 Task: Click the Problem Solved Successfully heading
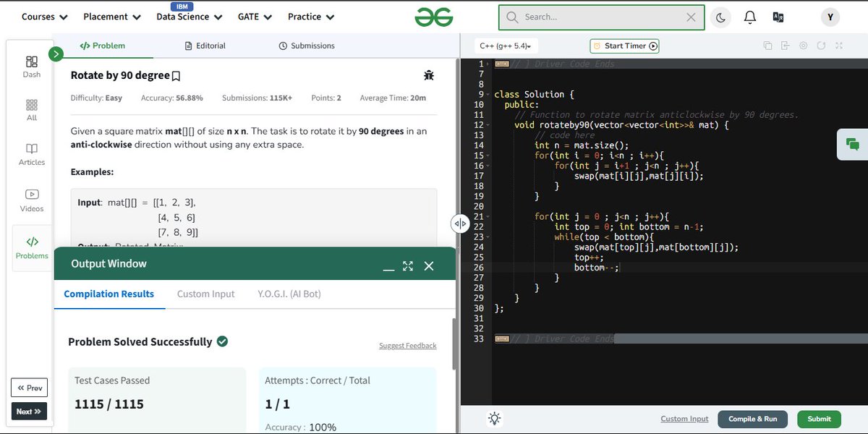(x=140, y=341)
